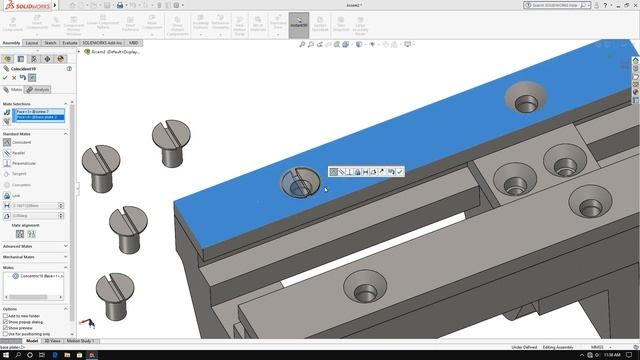Open the Evaluate ribbon tab
Screen dimensions: 640x360
coord(70,43)
